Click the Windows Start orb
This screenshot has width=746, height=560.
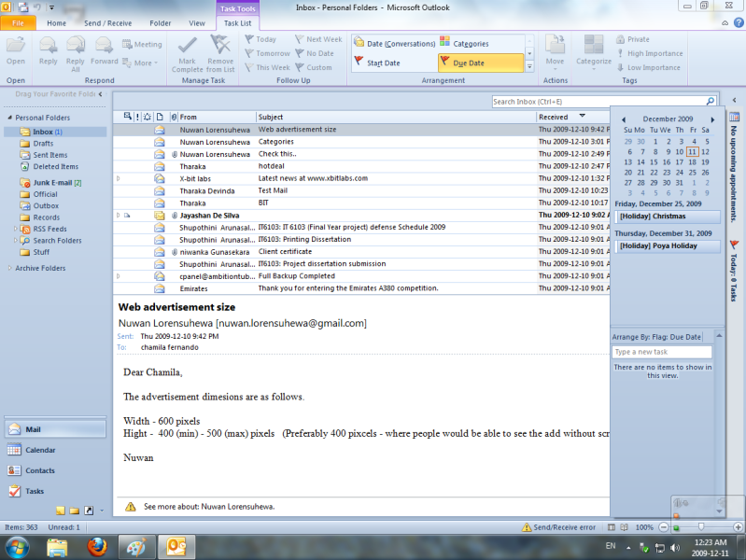17,547
